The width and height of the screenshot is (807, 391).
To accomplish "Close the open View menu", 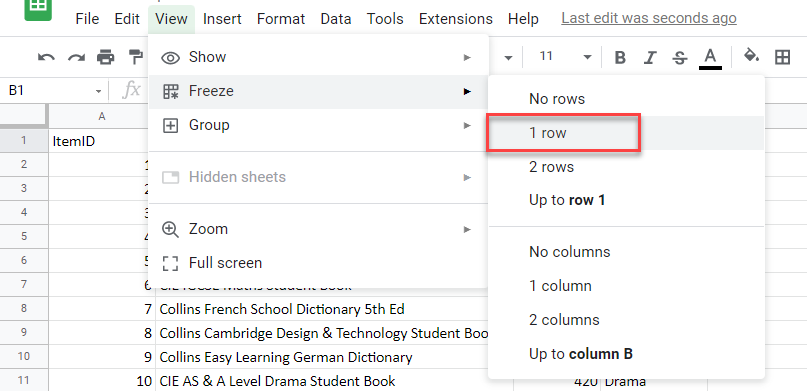I will pos(171,19).
